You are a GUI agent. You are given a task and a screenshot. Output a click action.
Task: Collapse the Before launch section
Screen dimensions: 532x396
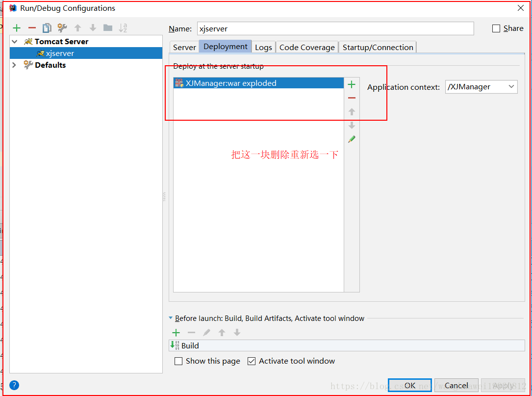(171, 318)
